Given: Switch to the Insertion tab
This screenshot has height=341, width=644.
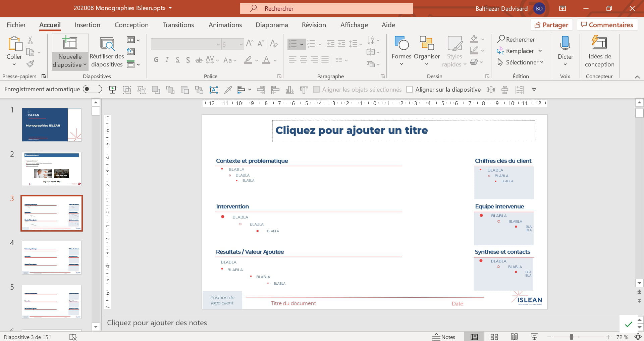Looking at the screenshot, I should pyautogui.click(x=88, y=25).
